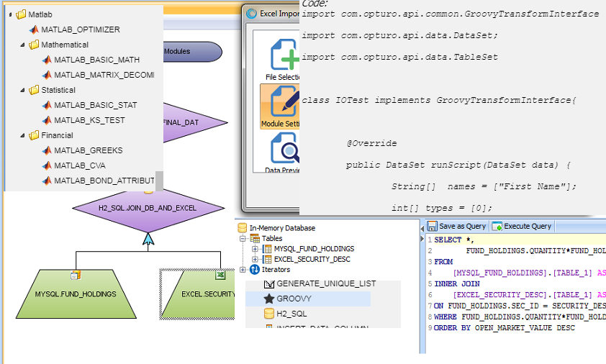Select the MYSQL.FUND_HOLDINGS trapezoid node
606x364 pixels.
[x=76, y=294]
